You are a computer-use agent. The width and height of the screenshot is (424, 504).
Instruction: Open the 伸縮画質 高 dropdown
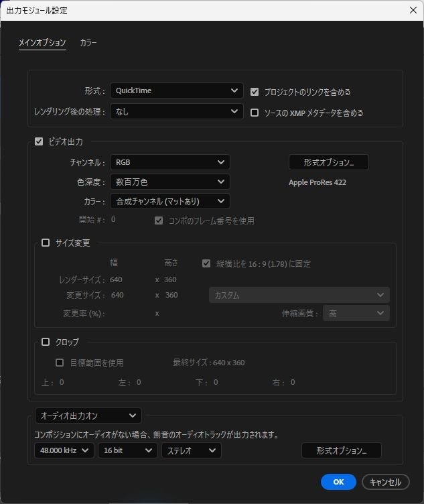pyautogui.click(x=356, y=313)
